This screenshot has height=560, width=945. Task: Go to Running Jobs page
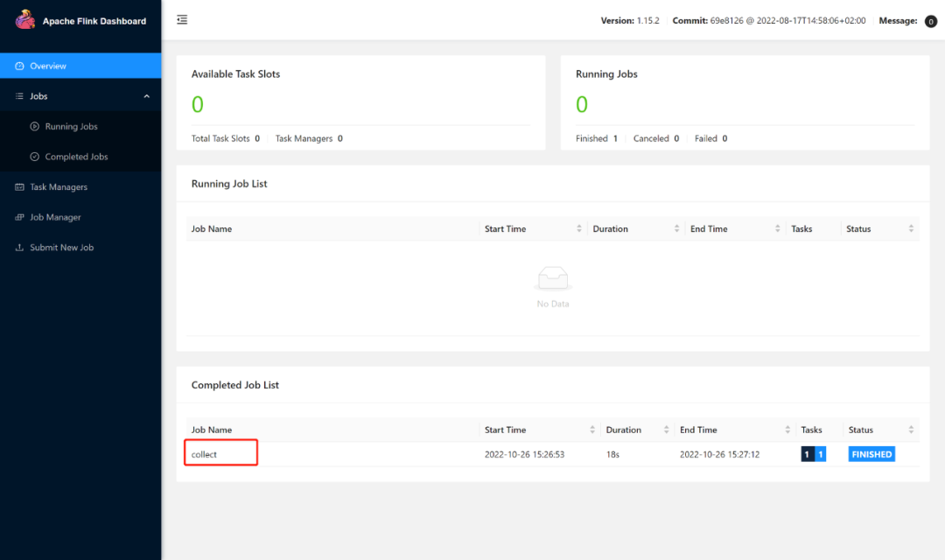click(x=80, y=126)
